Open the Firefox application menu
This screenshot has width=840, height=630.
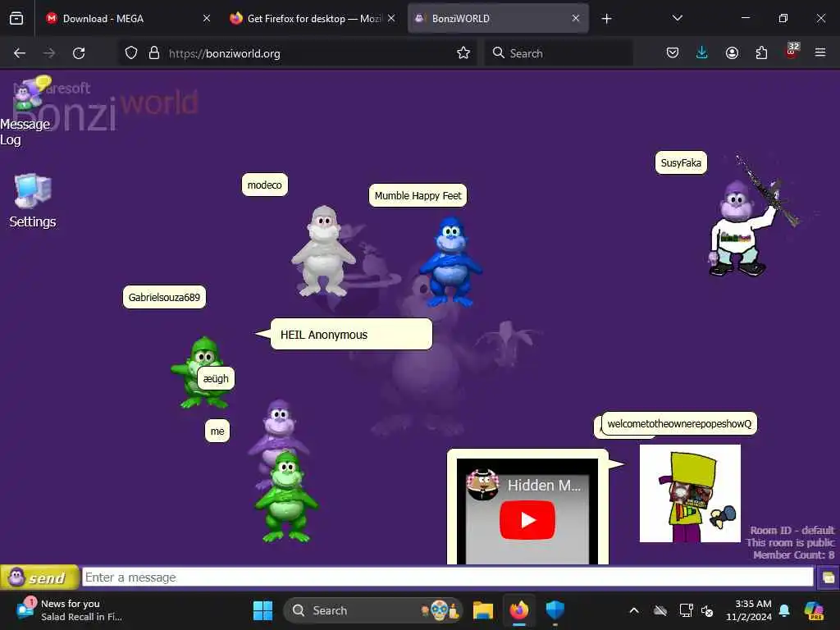[x=820, y=52]
